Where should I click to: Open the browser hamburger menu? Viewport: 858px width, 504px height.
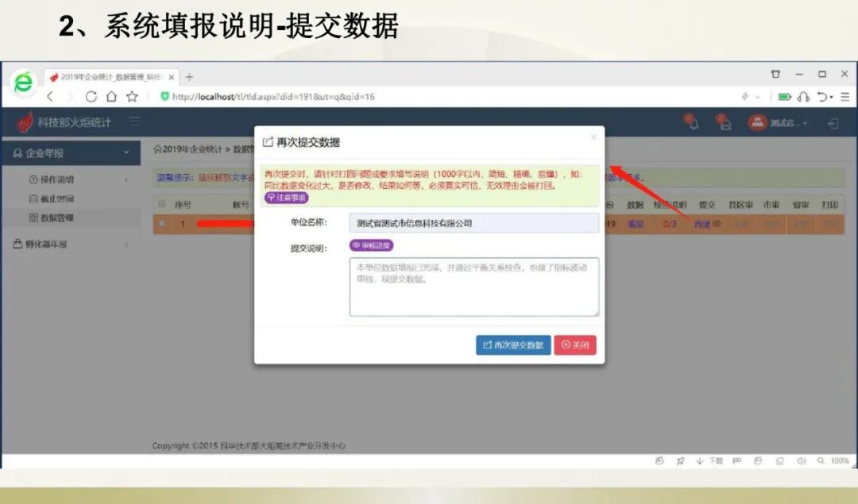pos(844,97)
